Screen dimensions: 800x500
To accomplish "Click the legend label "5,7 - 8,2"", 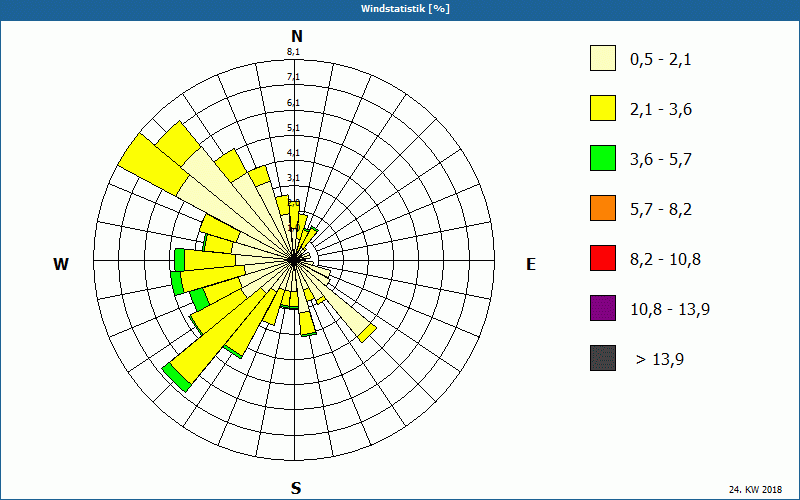I will tap(661, 210).
